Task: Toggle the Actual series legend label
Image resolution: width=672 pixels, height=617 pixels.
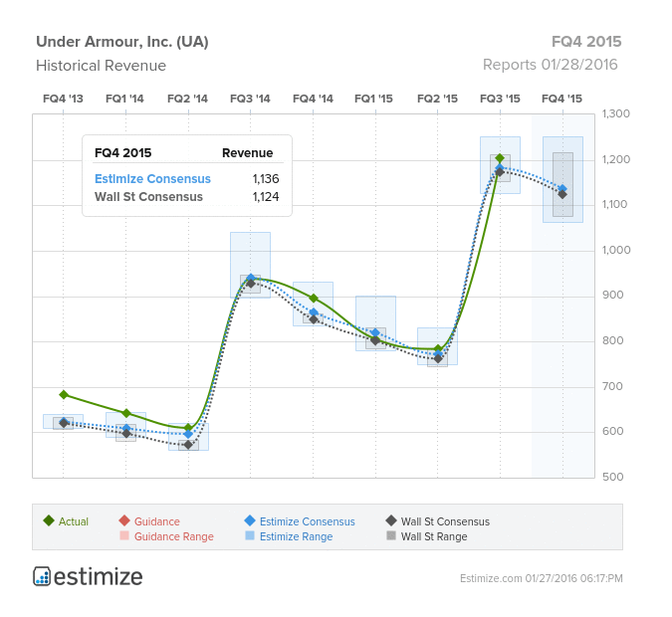Action: (74, 521)
